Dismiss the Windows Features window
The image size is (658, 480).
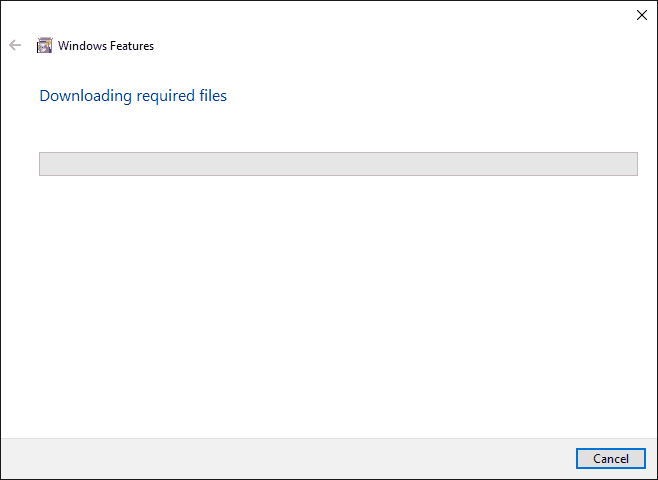coord(642,15)
